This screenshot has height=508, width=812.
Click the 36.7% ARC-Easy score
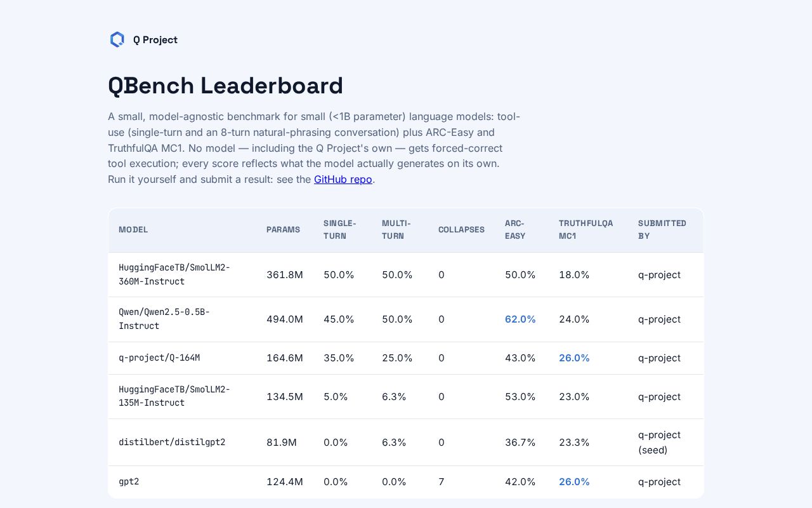point(520,443)
